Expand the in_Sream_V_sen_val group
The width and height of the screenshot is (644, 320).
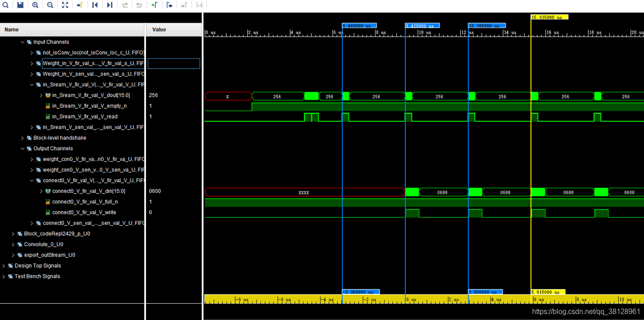click(x=32, y=127)
